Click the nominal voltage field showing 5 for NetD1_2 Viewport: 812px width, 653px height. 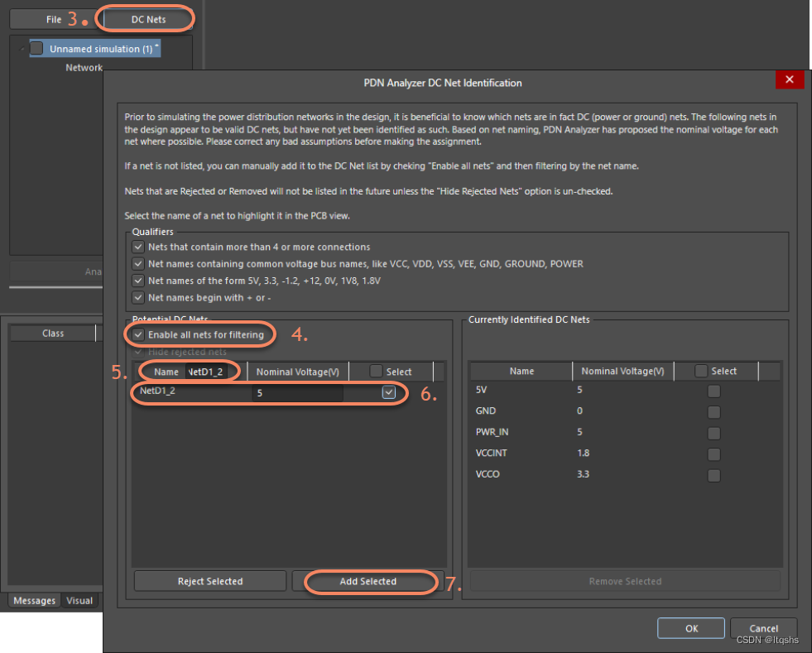pos(298,393)
